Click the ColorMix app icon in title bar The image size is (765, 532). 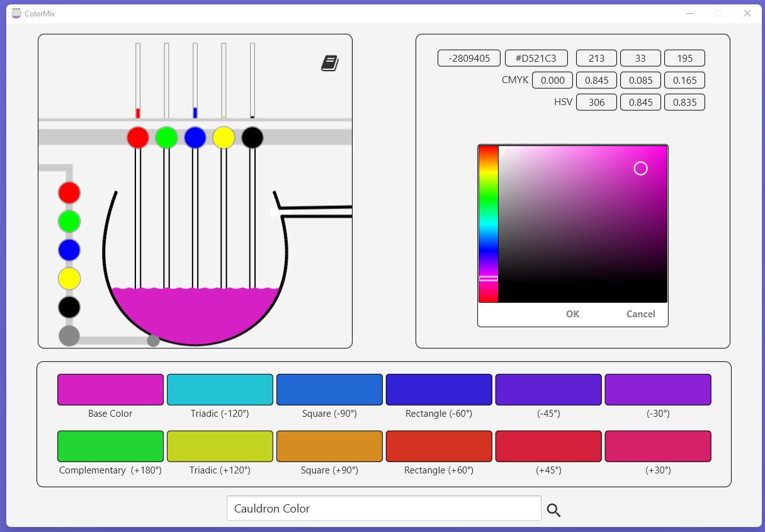(x=16, y=13)
